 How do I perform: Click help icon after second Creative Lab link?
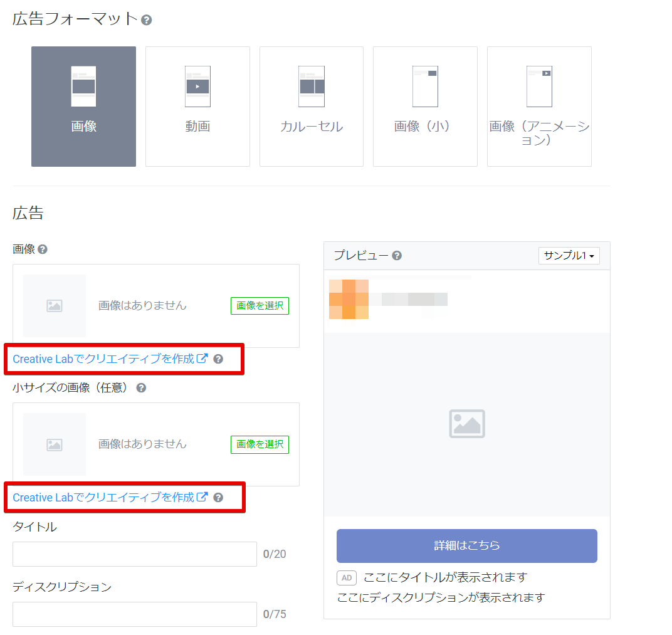218,497
